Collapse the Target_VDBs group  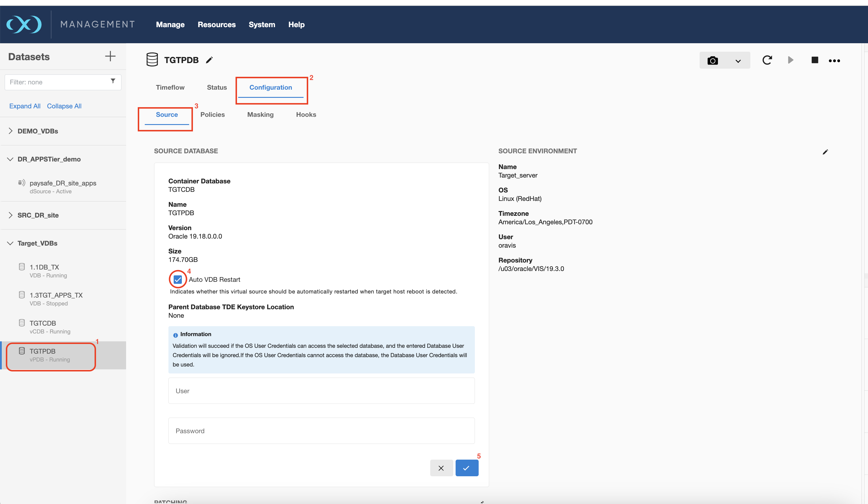tap(10, 243)
